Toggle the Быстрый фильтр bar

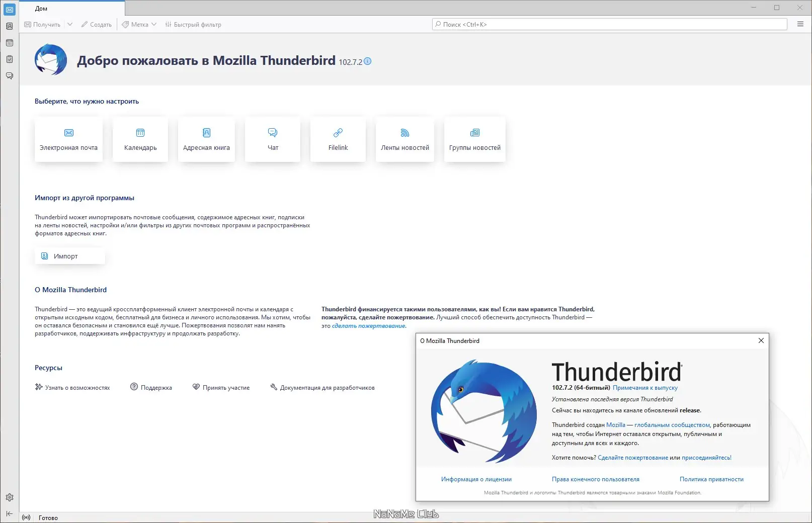tap(193, 24)
